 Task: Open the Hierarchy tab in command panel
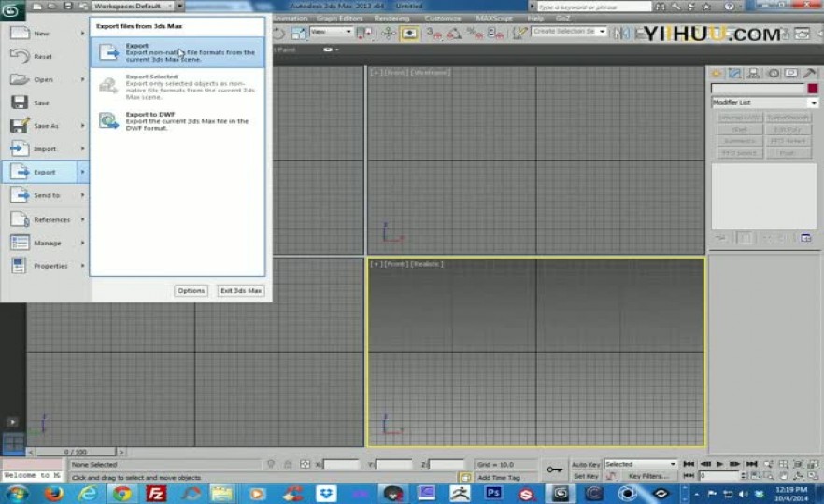point(754,74)
